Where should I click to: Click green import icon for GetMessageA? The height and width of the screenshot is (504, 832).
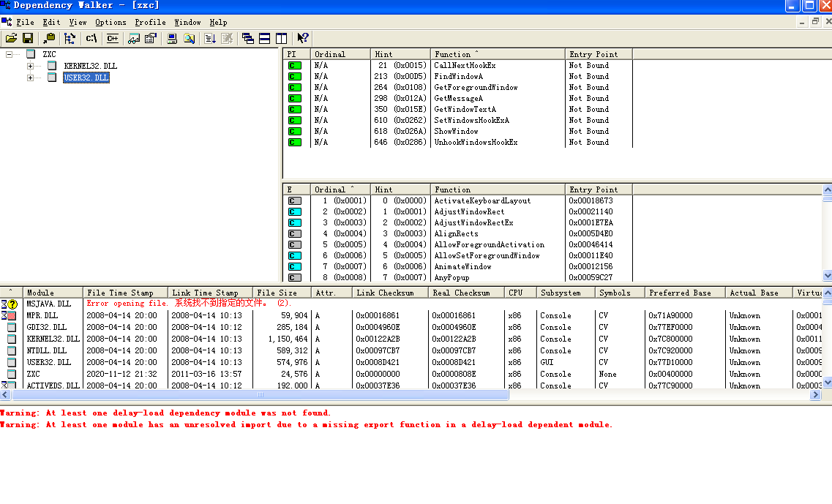tap(294, 98)
